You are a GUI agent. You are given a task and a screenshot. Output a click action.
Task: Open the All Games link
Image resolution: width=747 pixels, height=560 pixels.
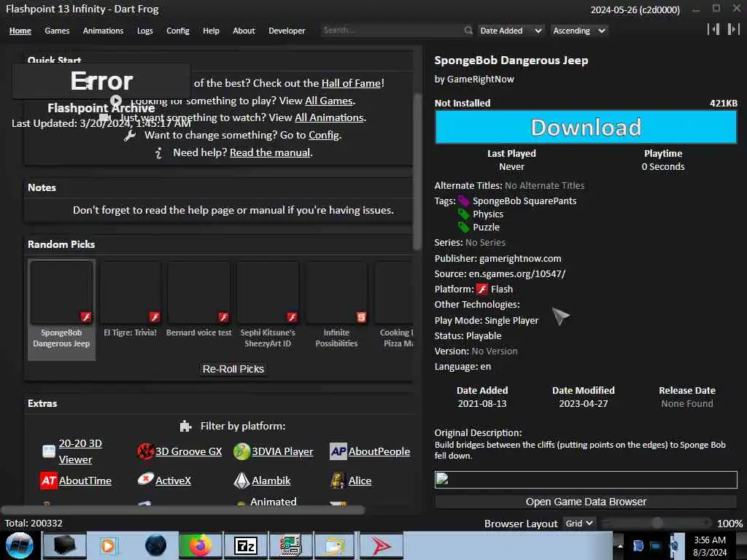click(x=329, y=101)
